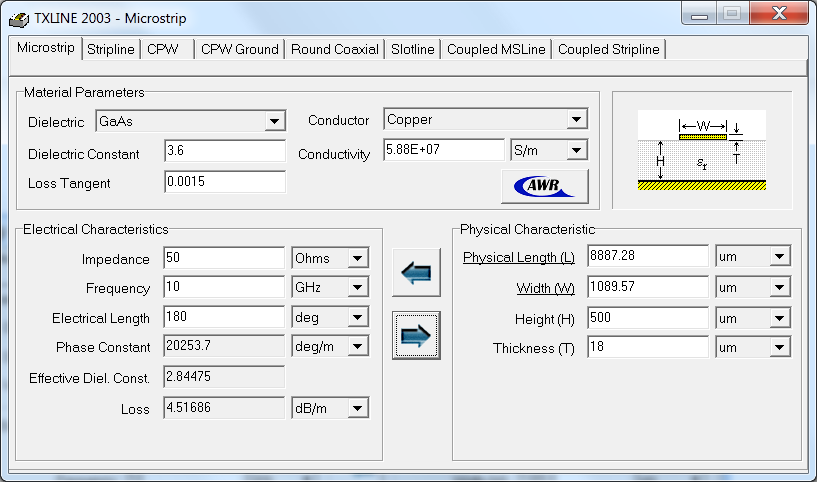The height and width of the screenshot is (482, 817).
Task: Click the Physical Length field 8887.28
Action: coord(648,256)
